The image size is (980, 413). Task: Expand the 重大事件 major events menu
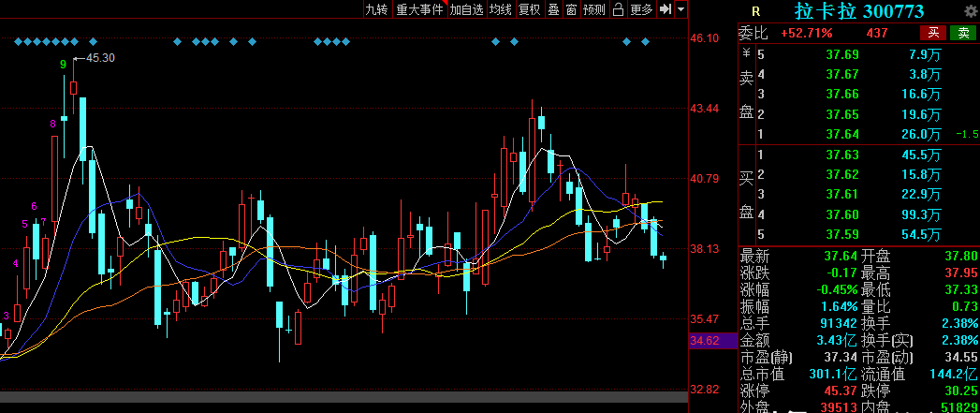pyautogui.click(x=418, y=9)
